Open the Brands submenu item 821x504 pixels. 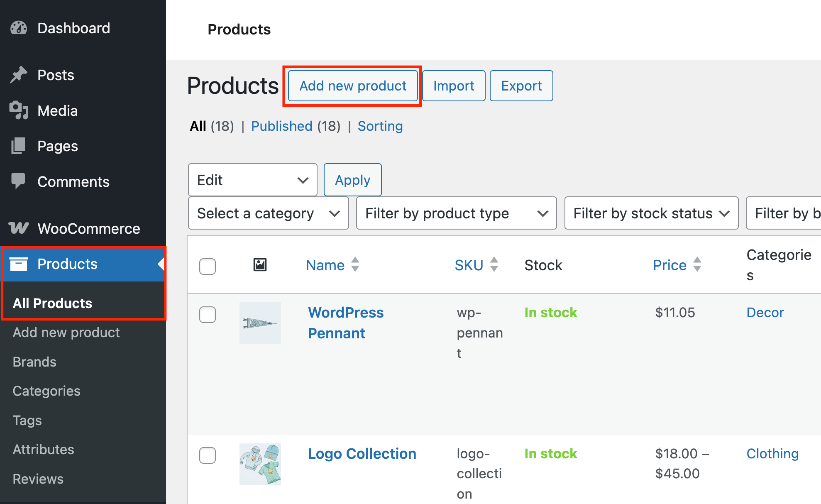click(x=35, y=362)
